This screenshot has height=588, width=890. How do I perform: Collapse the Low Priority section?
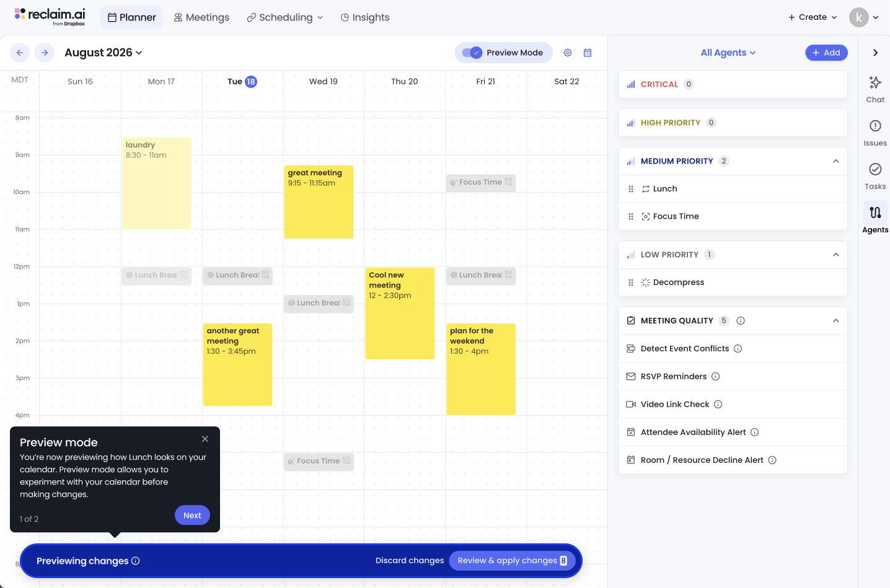pyautogui.click(x=836, y=255)
